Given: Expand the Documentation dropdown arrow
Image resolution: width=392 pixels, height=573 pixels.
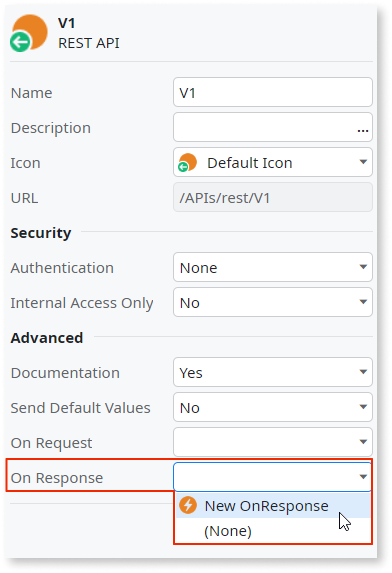Looking at the screenshot, I should [x=363, y=372].
